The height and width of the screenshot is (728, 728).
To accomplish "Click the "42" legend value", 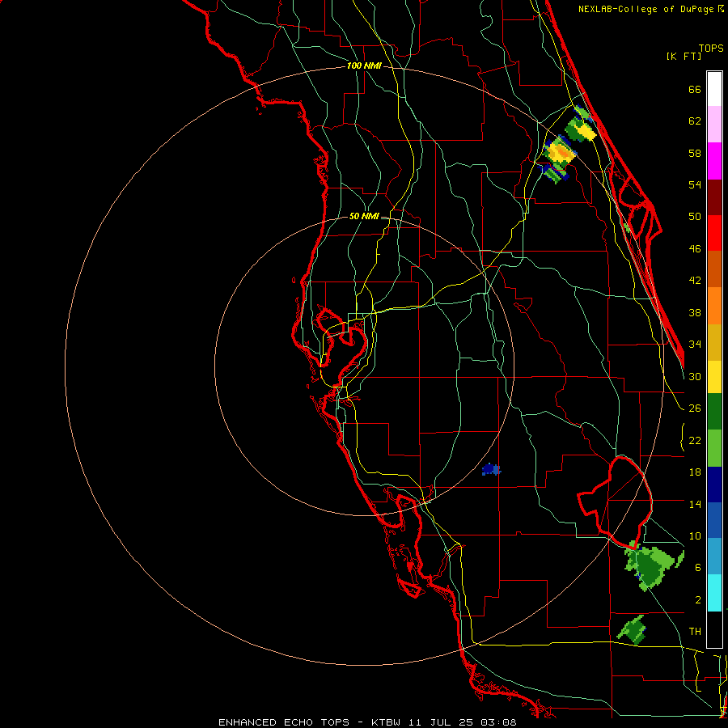I will (x=695, y=281).
